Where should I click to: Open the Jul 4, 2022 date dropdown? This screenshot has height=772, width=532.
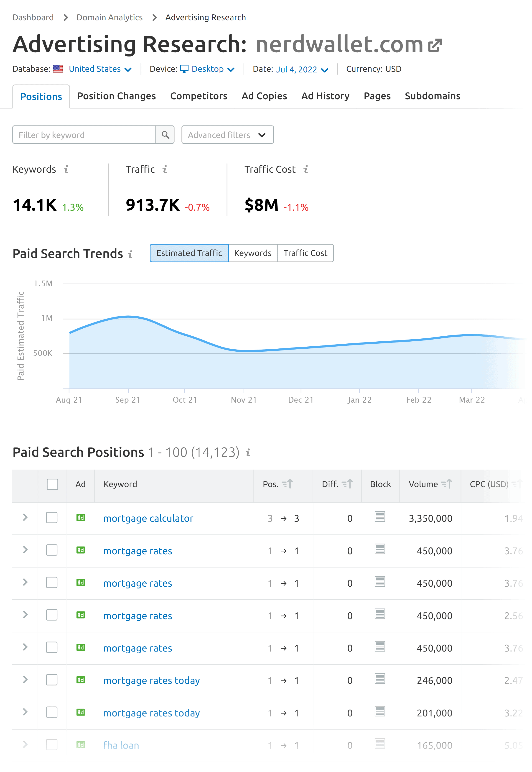pyautogui.click(x=302, y=69)
